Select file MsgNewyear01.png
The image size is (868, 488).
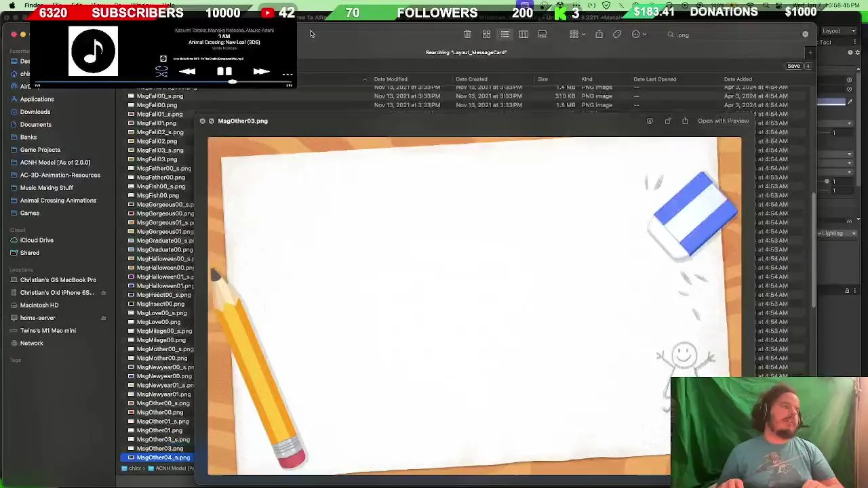pyautogui.click(x=163, y=394)
